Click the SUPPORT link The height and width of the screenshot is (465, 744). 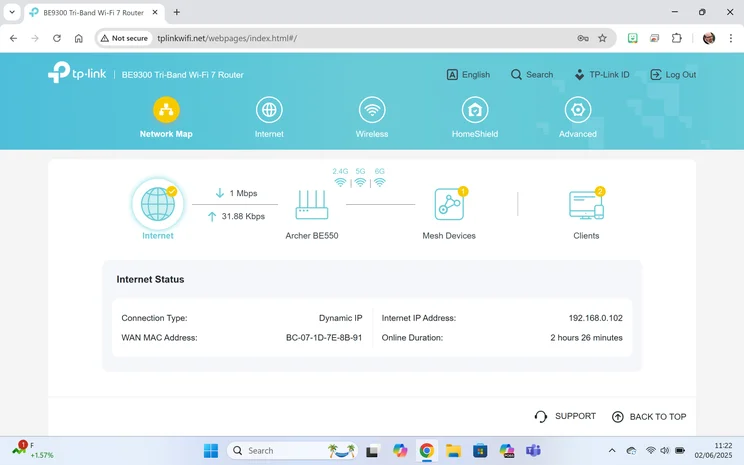(565, 416)
